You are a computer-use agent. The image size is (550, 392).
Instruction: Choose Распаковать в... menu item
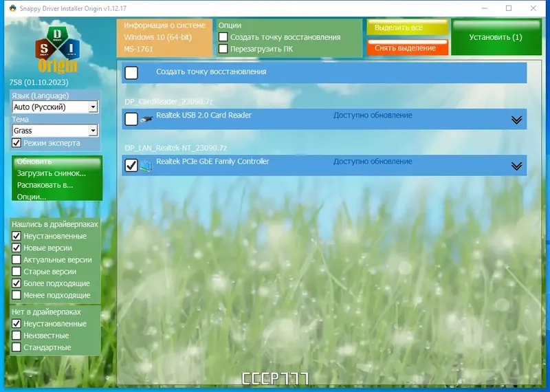click(x=45, y=185)
